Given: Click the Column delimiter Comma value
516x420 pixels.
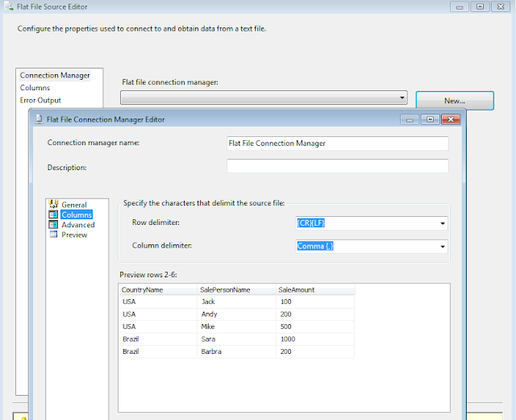Looking at the screenshot, I should coord(315,246).
